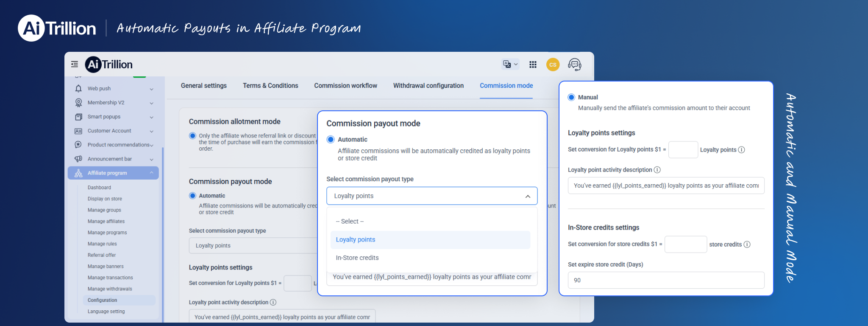The width and height of the screenshot is (868, 326).
Task: Expand the Web push menu chevron
Action: pyautogui.click(x=151, y=89)
